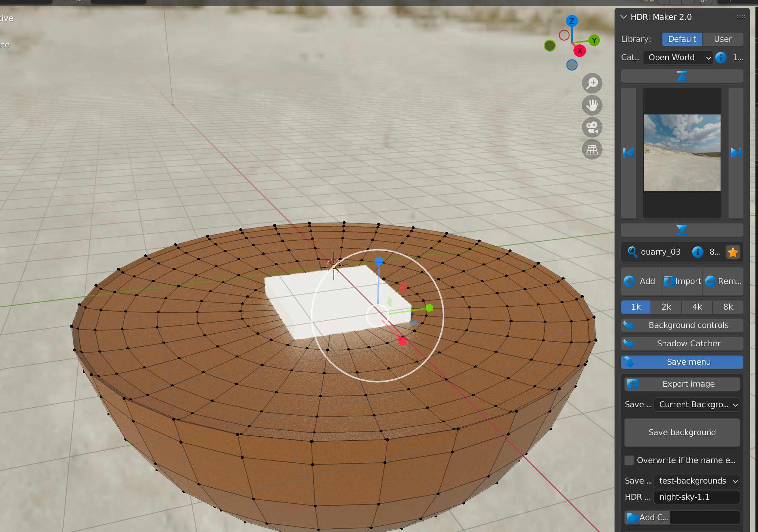
Task: Click the Add HDRI button
Action: pyautogui.click(x=641, y=281)
